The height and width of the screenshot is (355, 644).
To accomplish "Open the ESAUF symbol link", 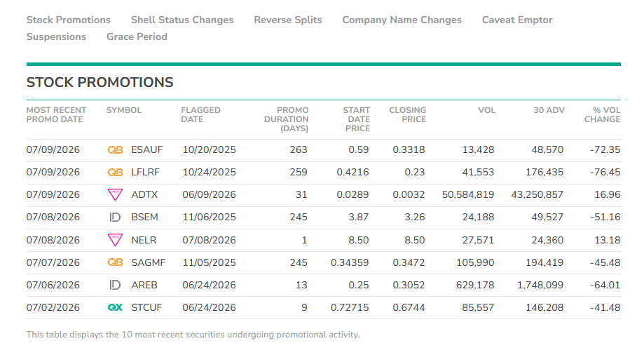I will tap(147, 149).
